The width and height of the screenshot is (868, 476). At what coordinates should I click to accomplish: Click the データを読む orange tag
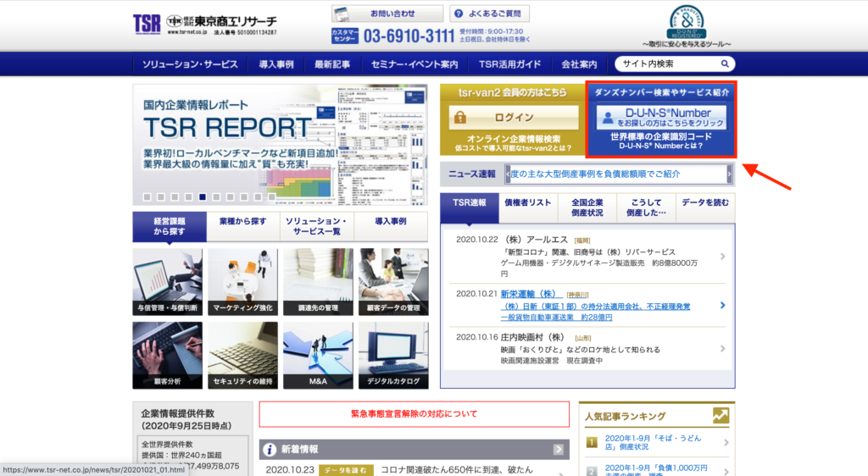click(x=346, y=470)
